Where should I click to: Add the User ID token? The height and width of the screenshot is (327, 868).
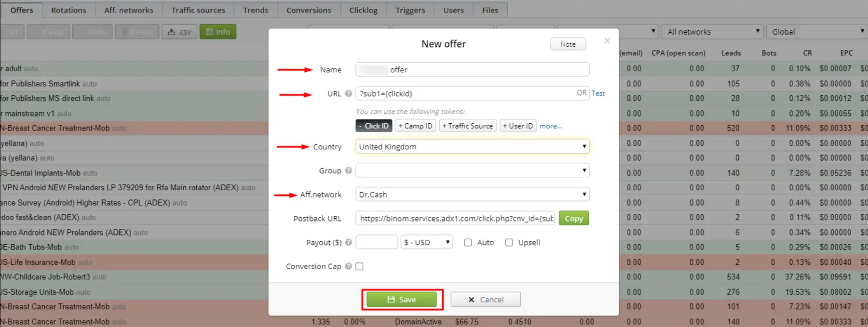tap(518, 126)
